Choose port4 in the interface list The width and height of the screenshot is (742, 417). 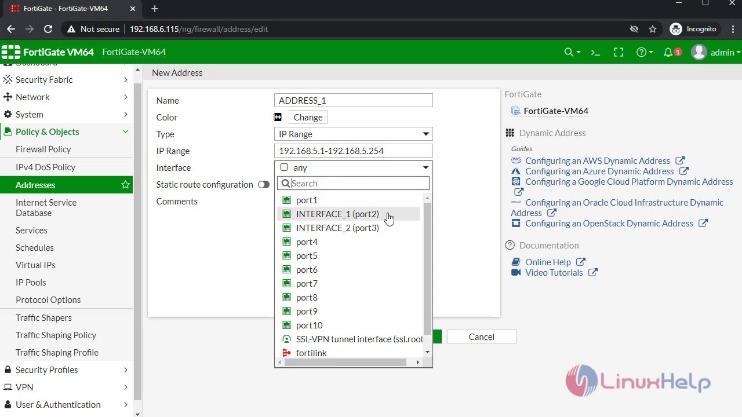point(348,242)
